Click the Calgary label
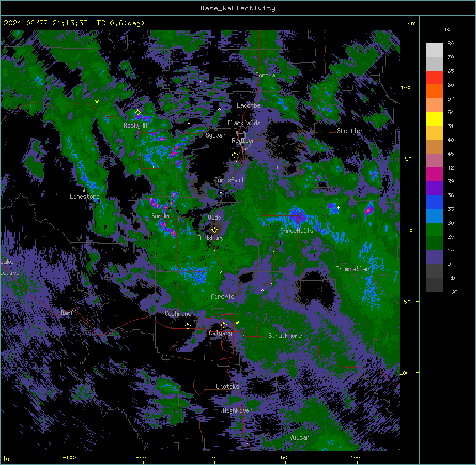The image size is (476, 465). [x=220, y=333]
